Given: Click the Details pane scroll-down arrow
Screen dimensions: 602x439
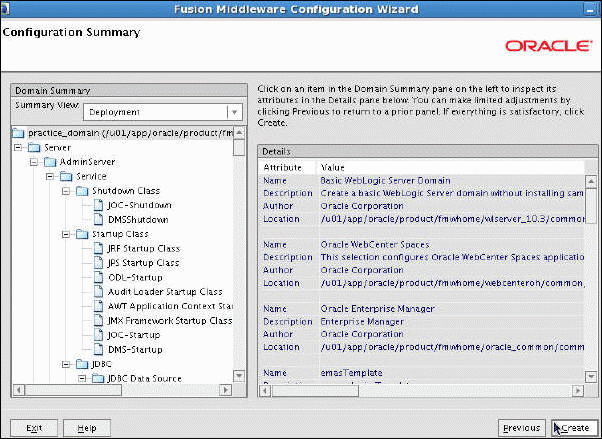Looking at the screenshot, I should click(x=590, y=376).
